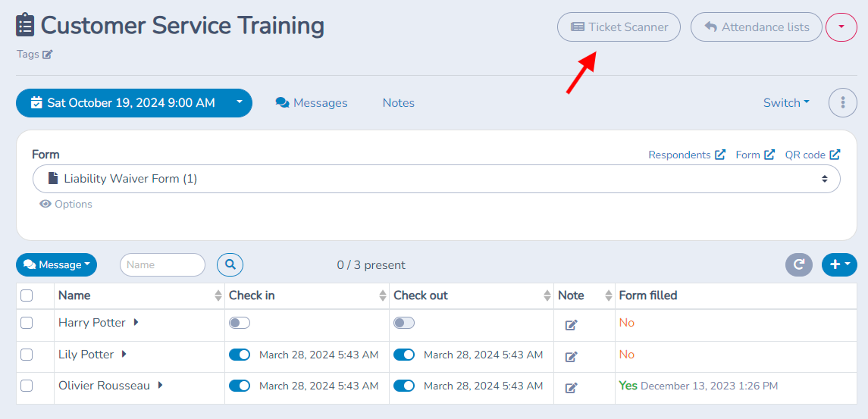Edit note for Olivier Rousseau
This screenshot has width=868, height=419.
(572, 387)
